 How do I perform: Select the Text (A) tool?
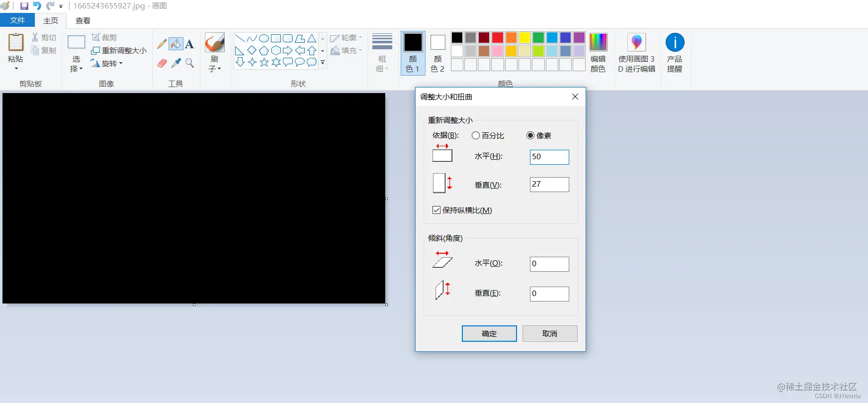pyautogui.click(x=189, y=44)
